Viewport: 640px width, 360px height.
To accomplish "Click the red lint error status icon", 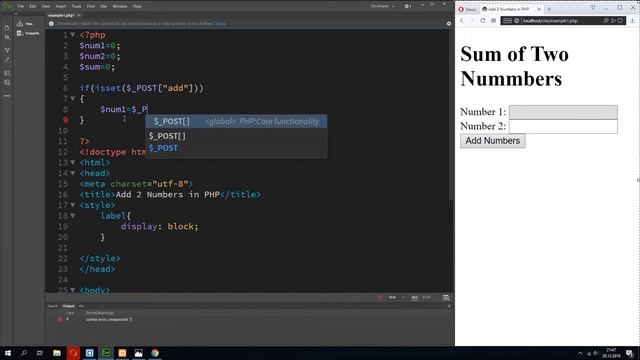I will tap(380, 298).
